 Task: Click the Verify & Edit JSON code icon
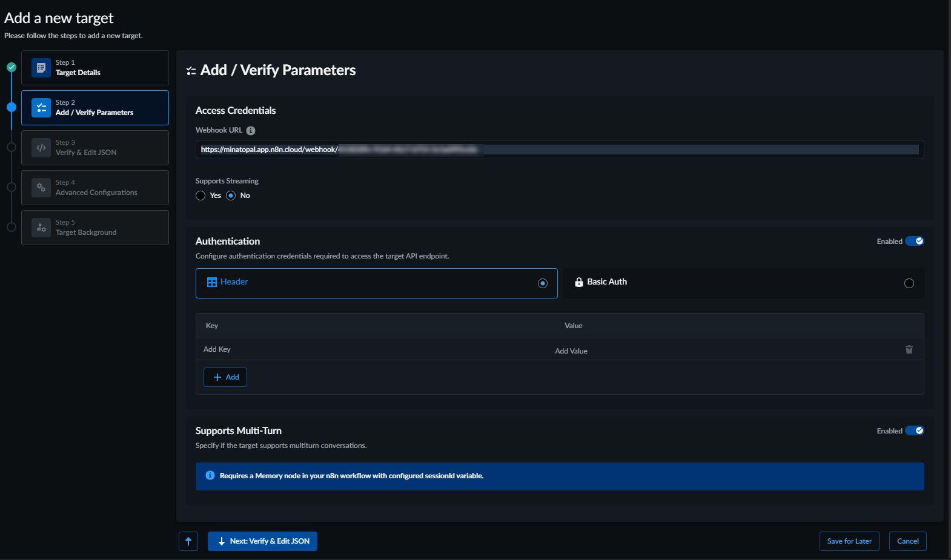click(41, 148)
